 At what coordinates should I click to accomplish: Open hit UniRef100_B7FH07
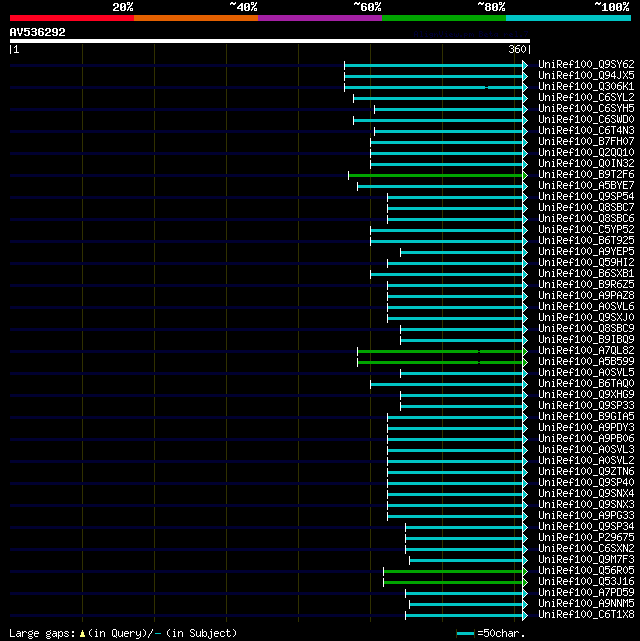pyautogui.click(x=586, y=141)
